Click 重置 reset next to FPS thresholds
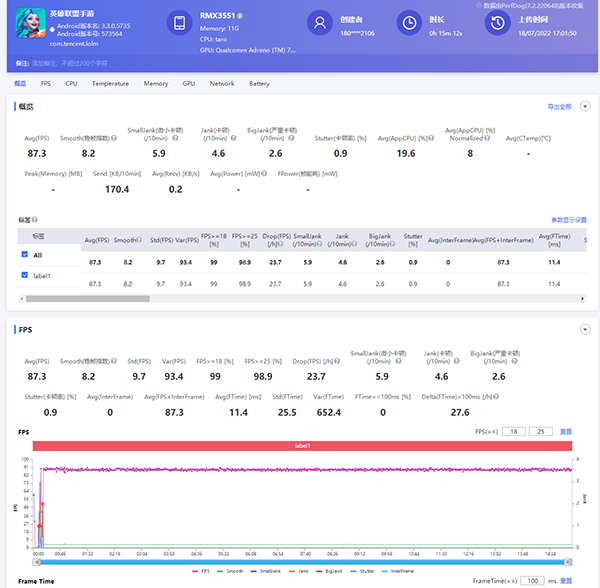This screenshot has height=588, width=600. tap(566, 431)
